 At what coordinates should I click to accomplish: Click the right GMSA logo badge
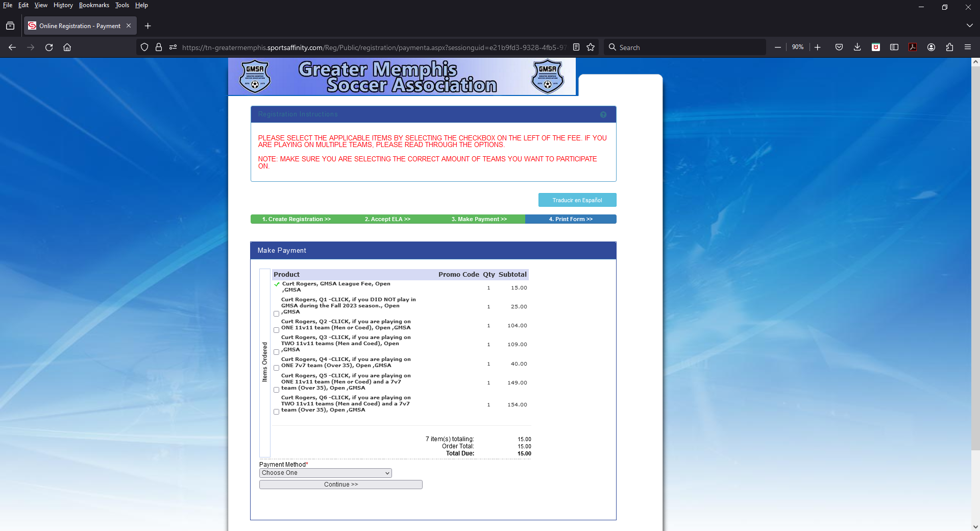[x=548, y=77]
